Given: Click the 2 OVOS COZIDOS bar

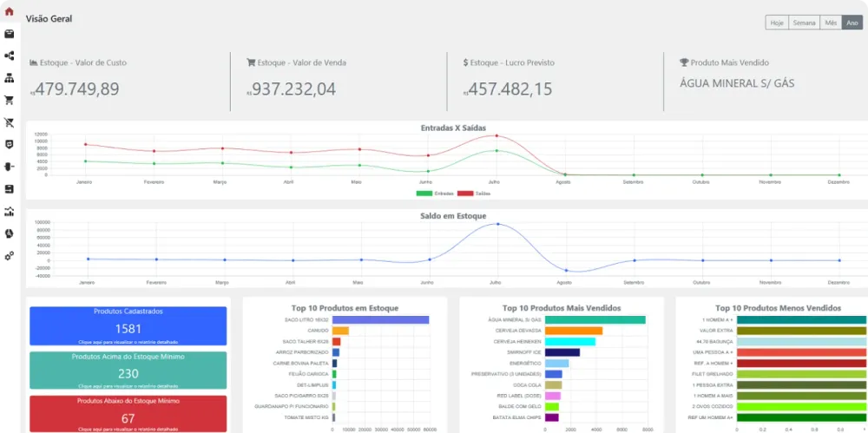Looking at the screenshot, I should point(801,406).
